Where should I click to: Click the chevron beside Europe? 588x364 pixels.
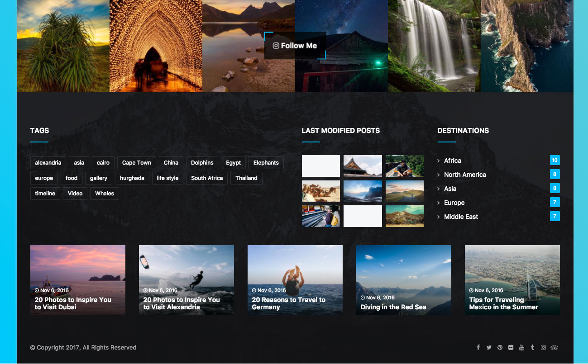tap(439, 203)
